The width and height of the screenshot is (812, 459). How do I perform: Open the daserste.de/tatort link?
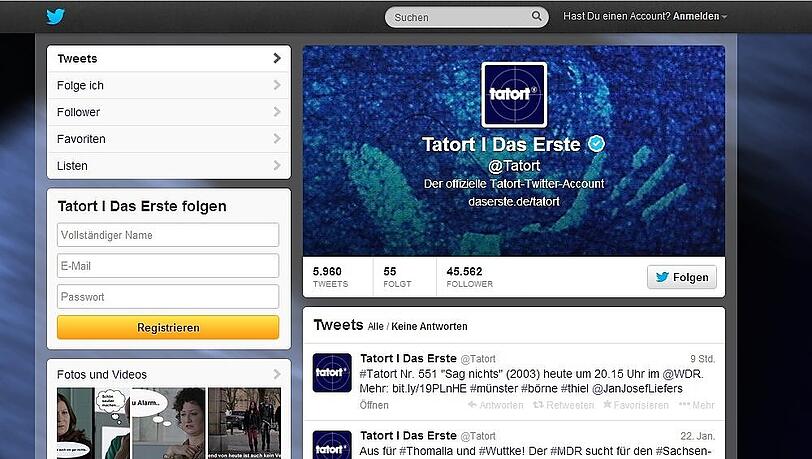coord(514,202)
